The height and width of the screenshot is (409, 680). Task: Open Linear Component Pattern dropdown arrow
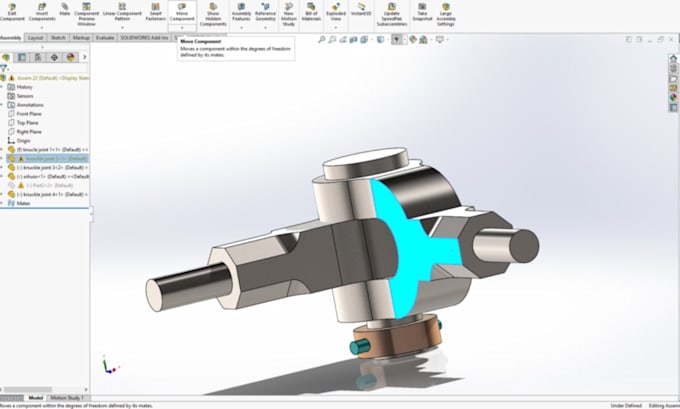click(x=122, y=28)
